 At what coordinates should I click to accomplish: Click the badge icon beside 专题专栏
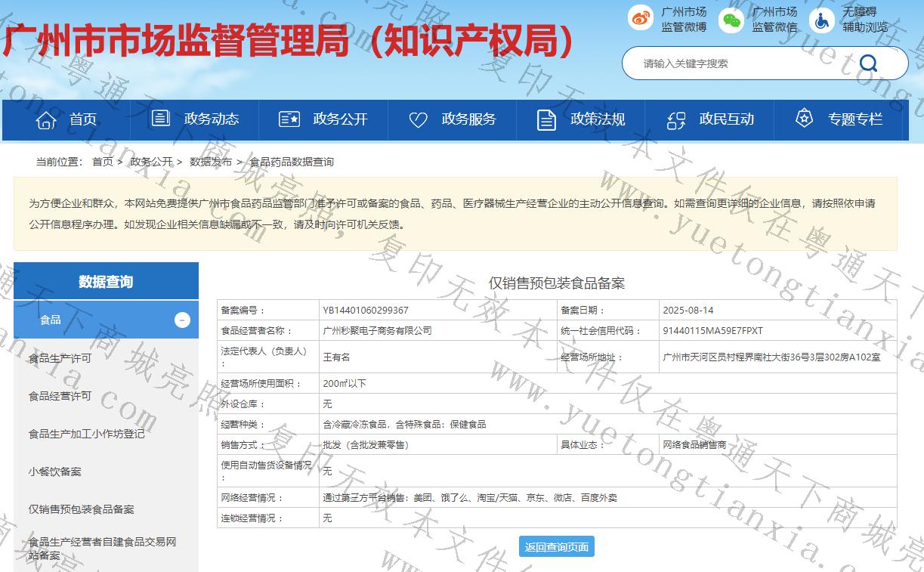tap(804, 119)
